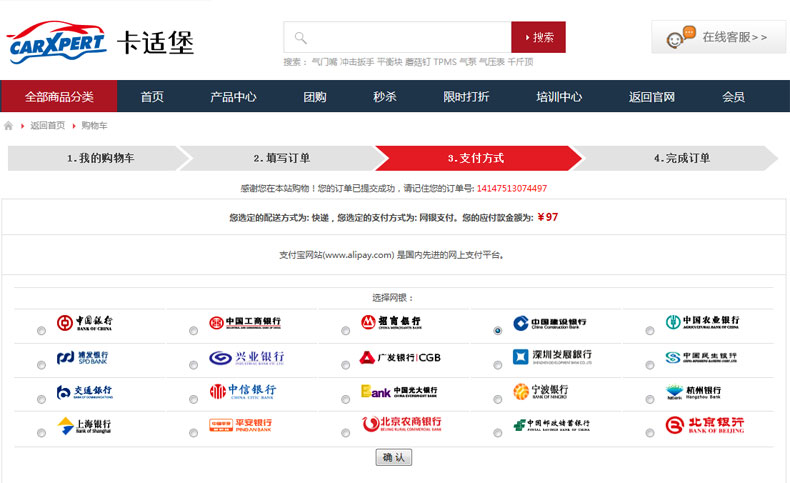Choose the 兴业银行 radio button
The width and height of the screenshot is (790, 483).
coord(193,365)
